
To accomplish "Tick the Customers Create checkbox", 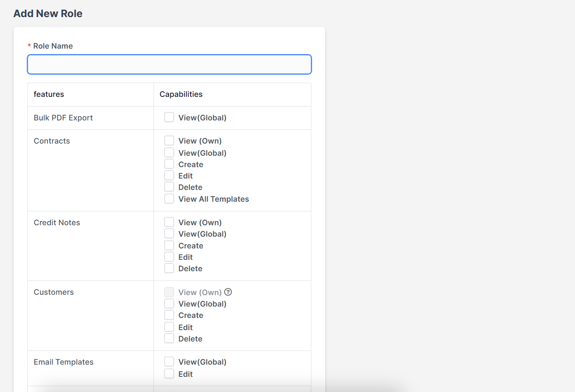I will pyautogui.click(x=169, y=315).
